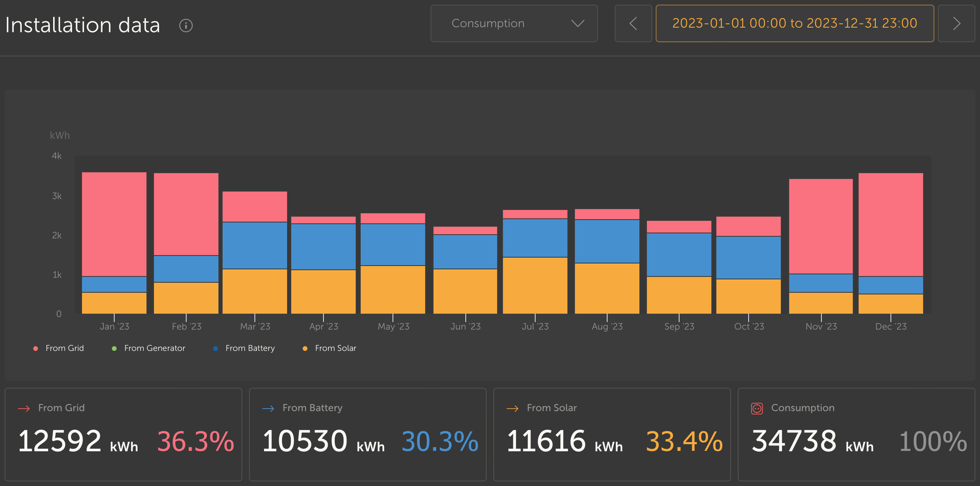Click the Feb '23 battery bar segment
The image size is (980, 486).
[x=186, y=269]
